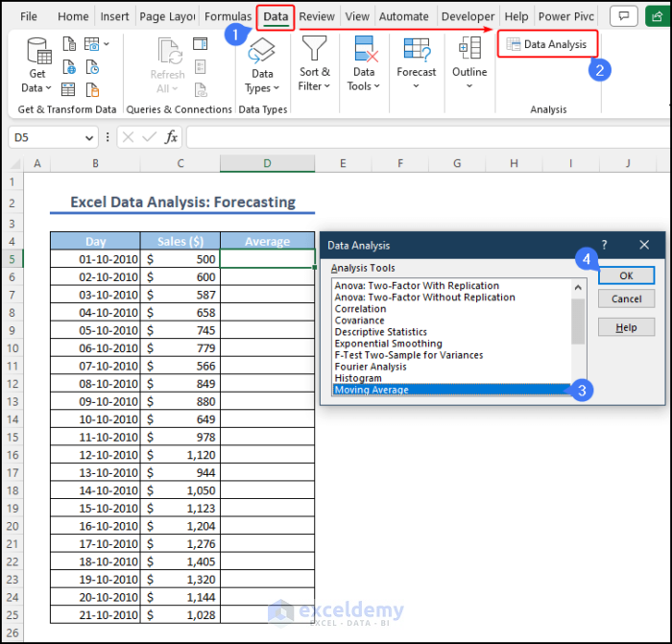Click the Data Analysis button
This screenshot has width=672, height=644.
pyautogui.click(x=546, y=44)
